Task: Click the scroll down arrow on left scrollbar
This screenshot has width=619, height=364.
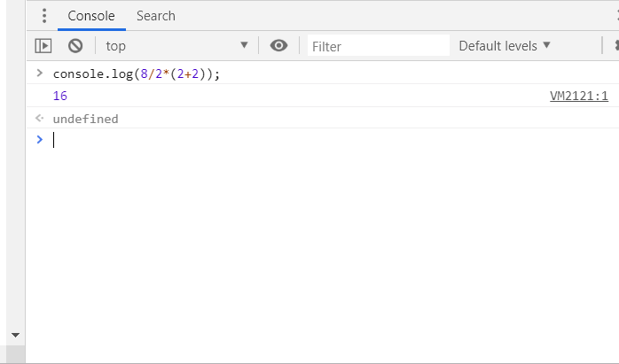Action: pos(14,336)
